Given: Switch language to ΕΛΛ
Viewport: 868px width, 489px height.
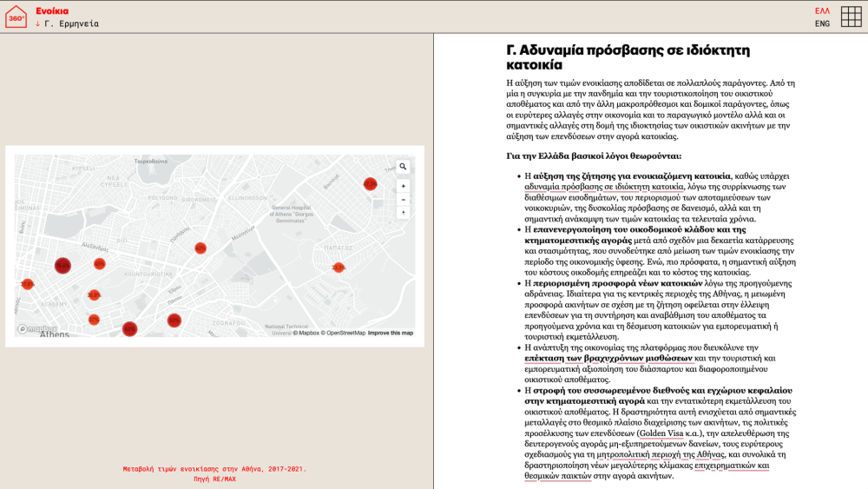Looking at the screenshot, I should click(x=822, y=10).
